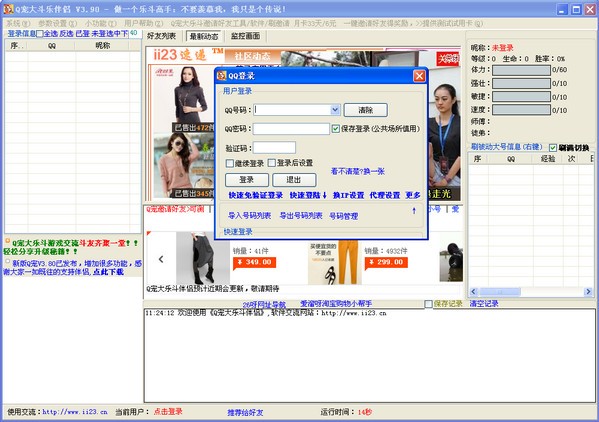Viewport: 599px width, 422px height.
Task: Click the previous arrow in the product carousel
Action: 161,259
